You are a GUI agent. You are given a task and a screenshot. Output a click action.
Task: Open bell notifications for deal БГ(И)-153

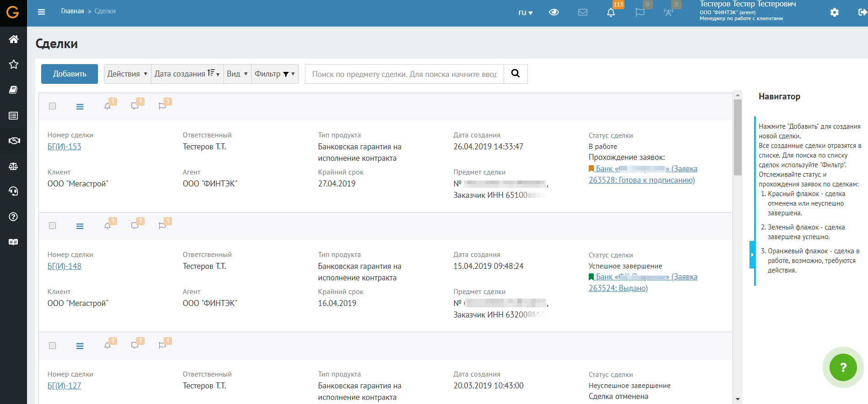point(108,106)
